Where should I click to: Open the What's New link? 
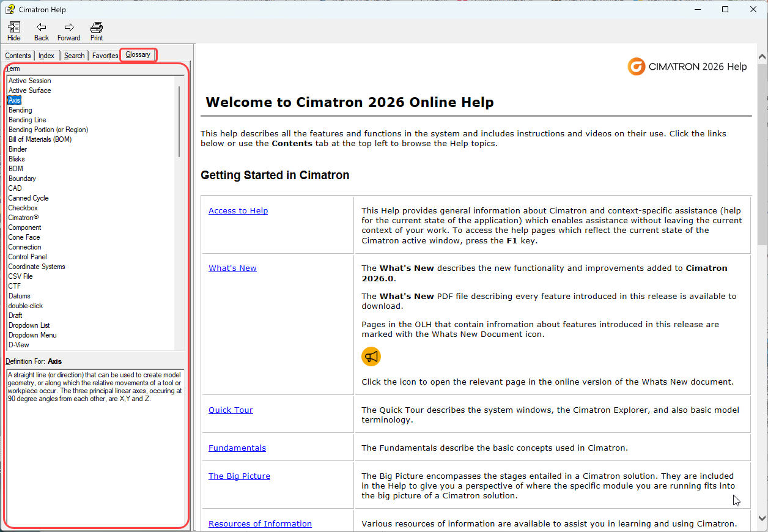click(x=232, y=268)
